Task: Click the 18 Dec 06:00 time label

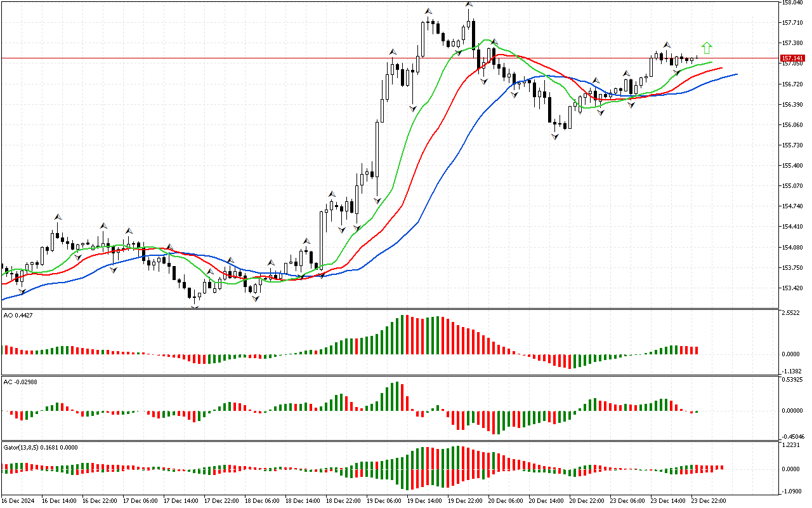Action: coord(261,500)
